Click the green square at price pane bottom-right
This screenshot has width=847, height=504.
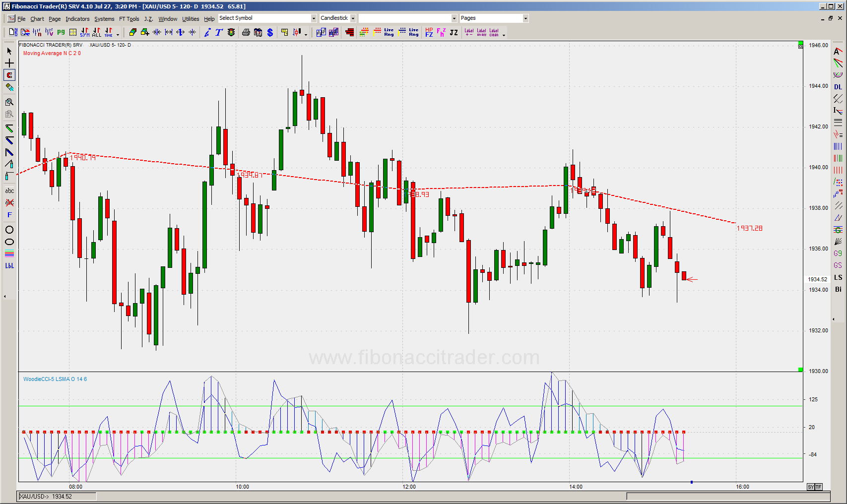800,370
